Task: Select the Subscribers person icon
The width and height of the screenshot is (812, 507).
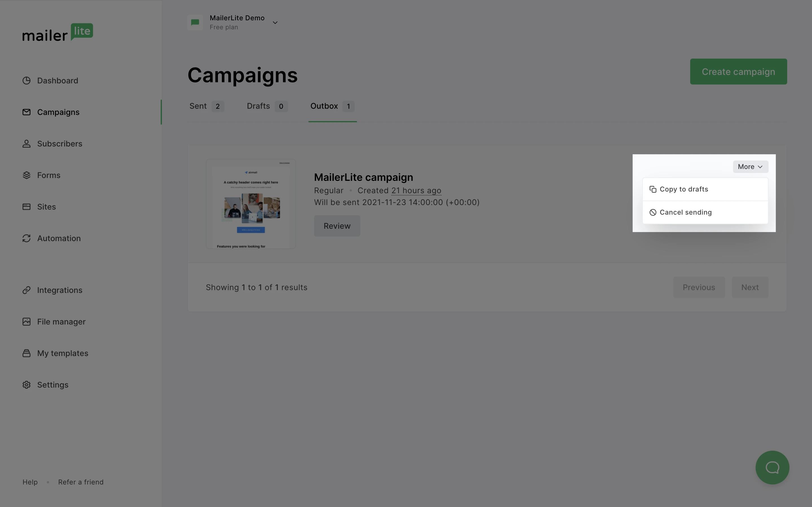Action: point(27,144)
